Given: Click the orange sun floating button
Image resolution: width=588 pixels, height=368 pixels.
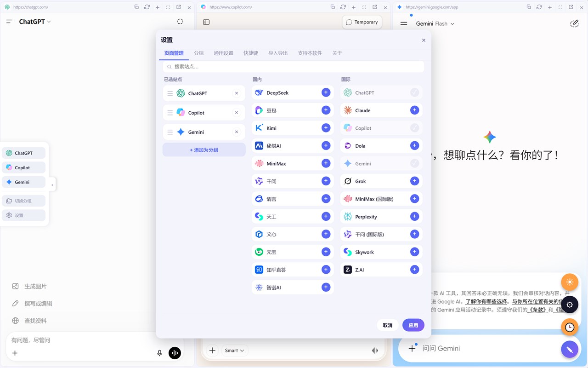Looking at the screenshot, I should [x=570, y=282].
